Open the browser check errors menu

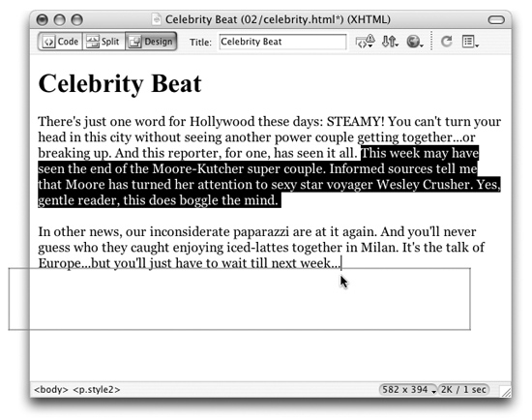[365, 42]
